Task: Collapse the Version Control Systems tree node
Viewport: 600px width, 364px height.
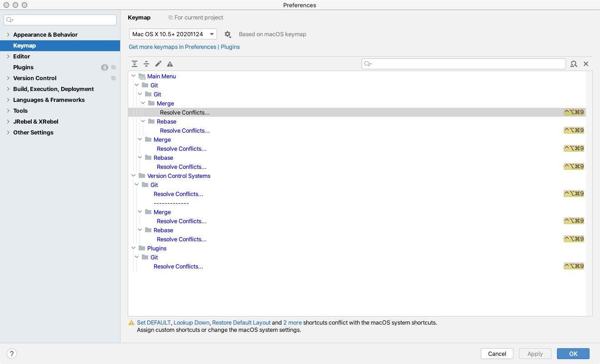Action: [x=133, y=176]
